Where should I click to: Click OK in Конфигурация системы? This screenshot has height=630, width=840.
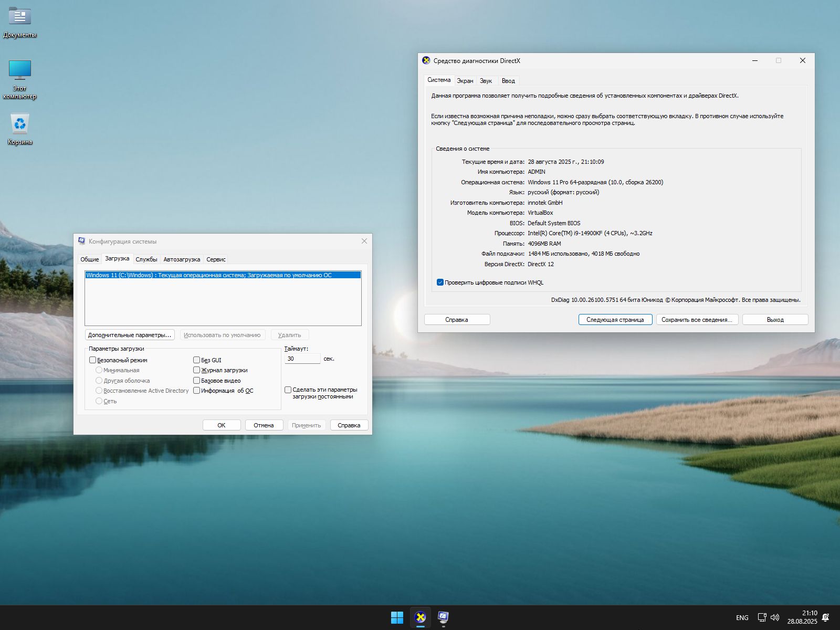click(x=222, y=425)
